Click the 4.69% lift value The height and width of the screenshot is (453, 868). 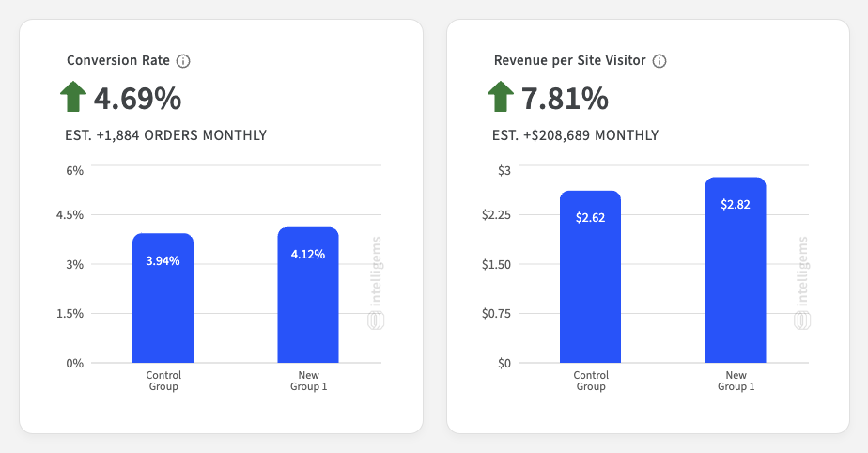(x=137, y=99)
